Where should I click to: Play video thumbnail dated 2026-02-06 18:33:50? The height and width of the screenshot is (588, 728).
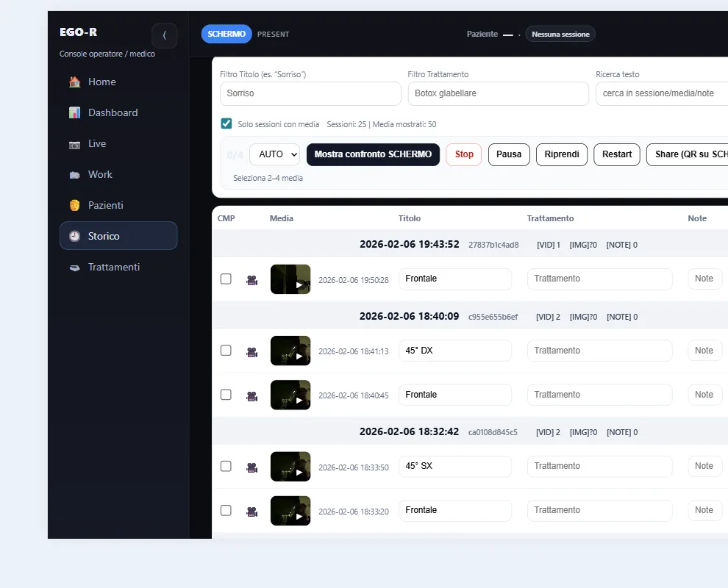pyautogui.click(x=290, y=467)
